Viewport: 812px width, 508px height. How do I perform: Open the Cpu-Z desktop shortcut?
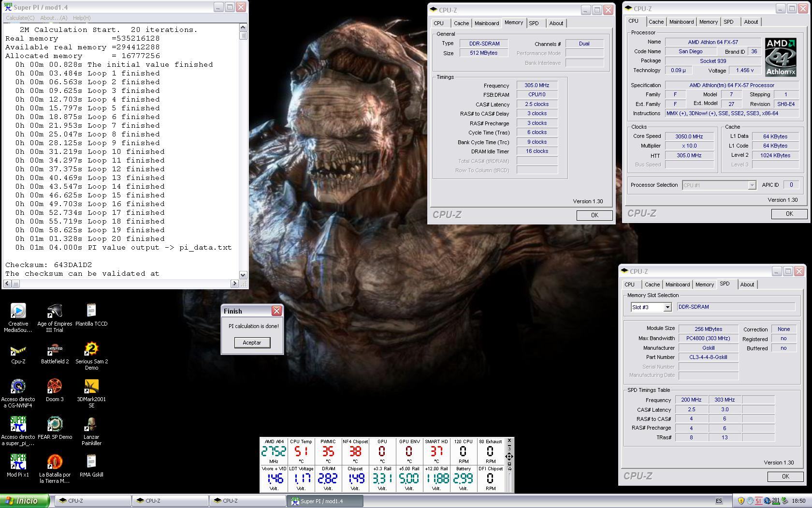(x=18, y=350)
